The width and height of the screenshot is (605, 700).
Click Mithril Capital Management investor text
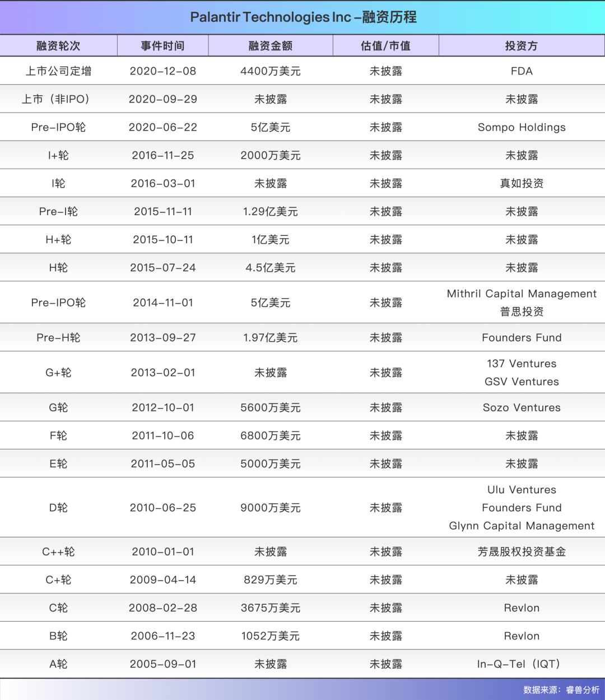pos(522,294)
